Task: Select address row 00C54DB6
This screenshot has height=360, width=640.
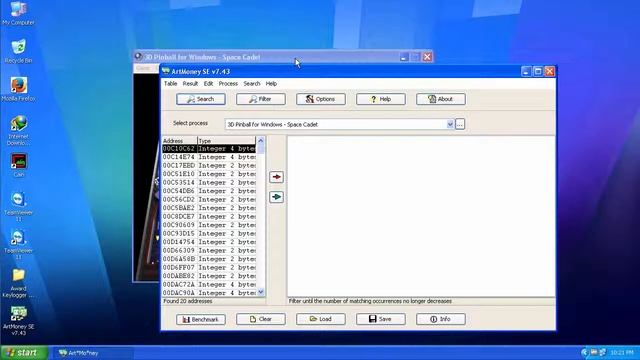Action: pyautogui.click(x=209, y=191)
